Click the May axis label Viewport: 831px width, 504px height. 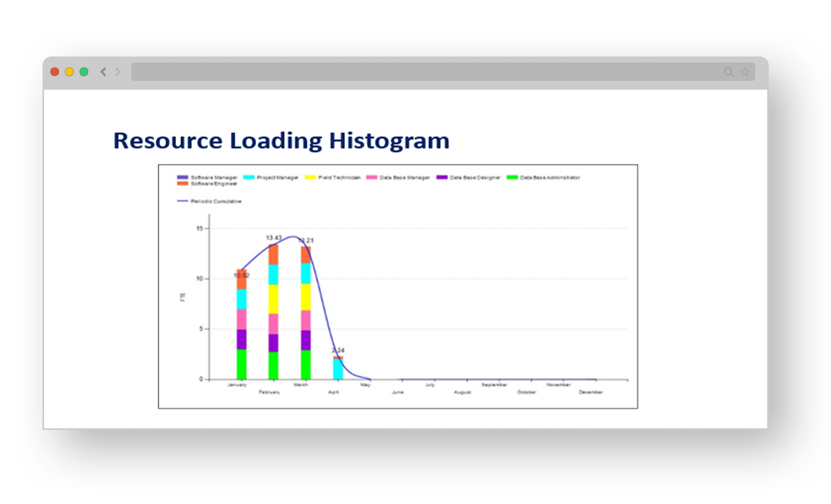(x=366, y=385)
